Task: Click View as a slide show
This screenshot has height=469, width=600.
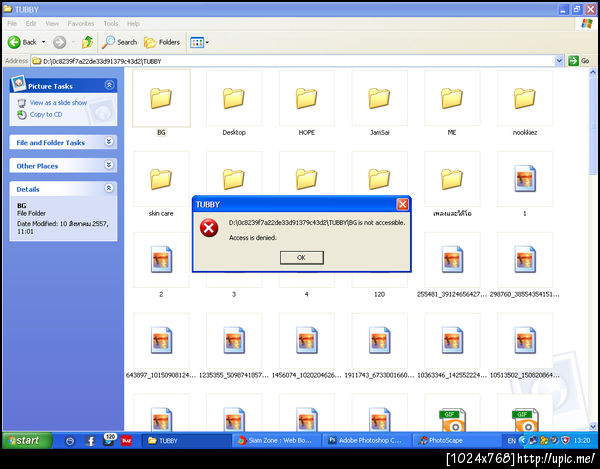Action: pyautogui.click(x=58, y=103)
